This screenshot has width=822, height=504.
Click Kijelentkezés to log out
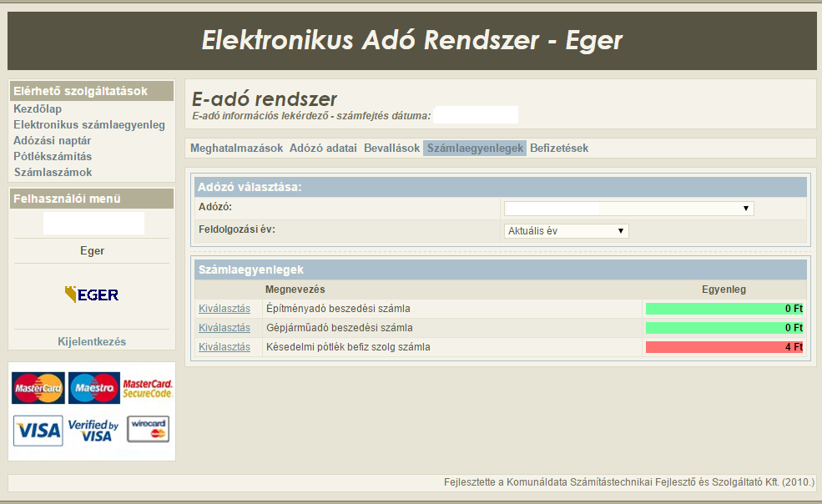(x=92, y=342)
